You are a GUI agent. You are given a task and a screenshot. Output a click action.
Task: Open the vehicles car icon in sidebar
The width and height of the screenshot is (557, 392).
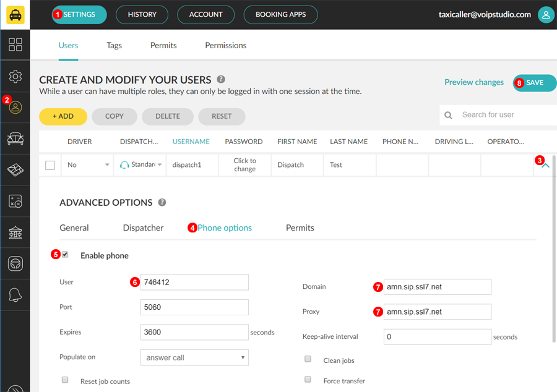point(15,138)
